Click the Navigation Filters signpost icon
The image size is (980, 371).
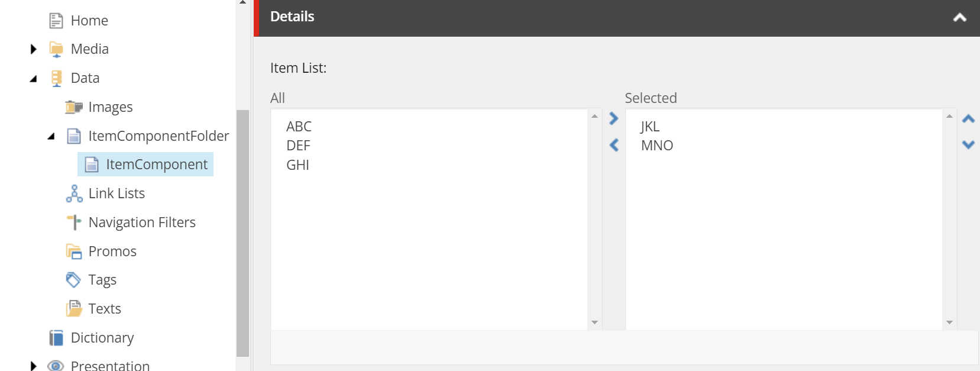pyautogui.click(x=74, y=222)
